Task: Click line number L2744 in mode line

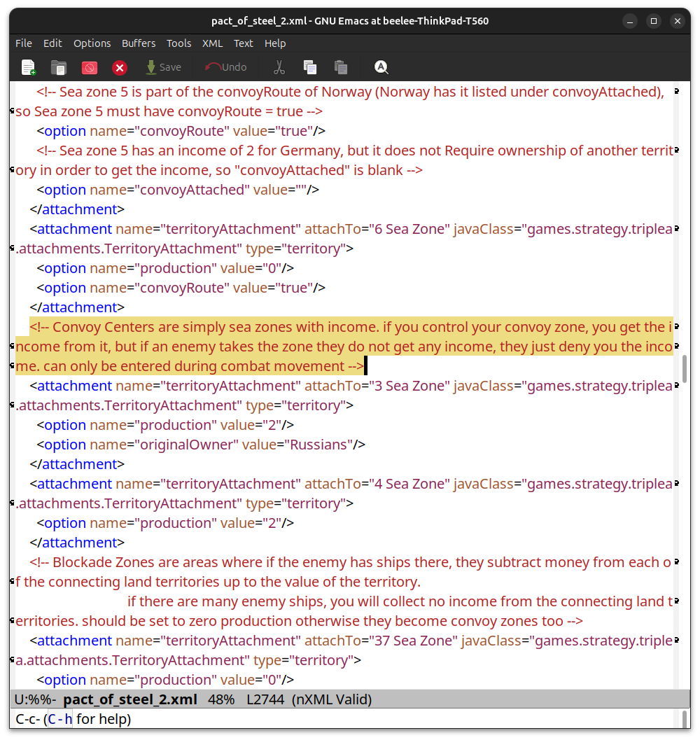Action: point(265,699)
